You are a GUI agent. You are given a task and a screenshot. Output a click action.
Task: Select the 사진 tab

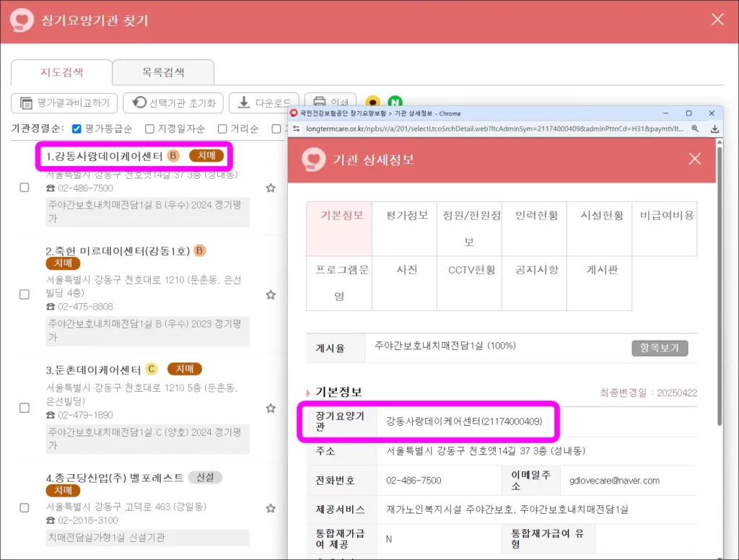(404, 283)
